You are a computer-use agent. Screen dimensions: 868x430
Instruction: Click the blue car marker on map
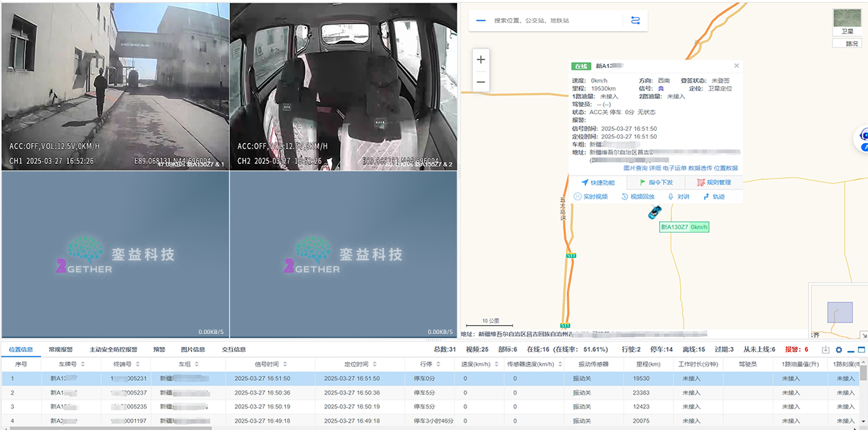tap(655, 212)
